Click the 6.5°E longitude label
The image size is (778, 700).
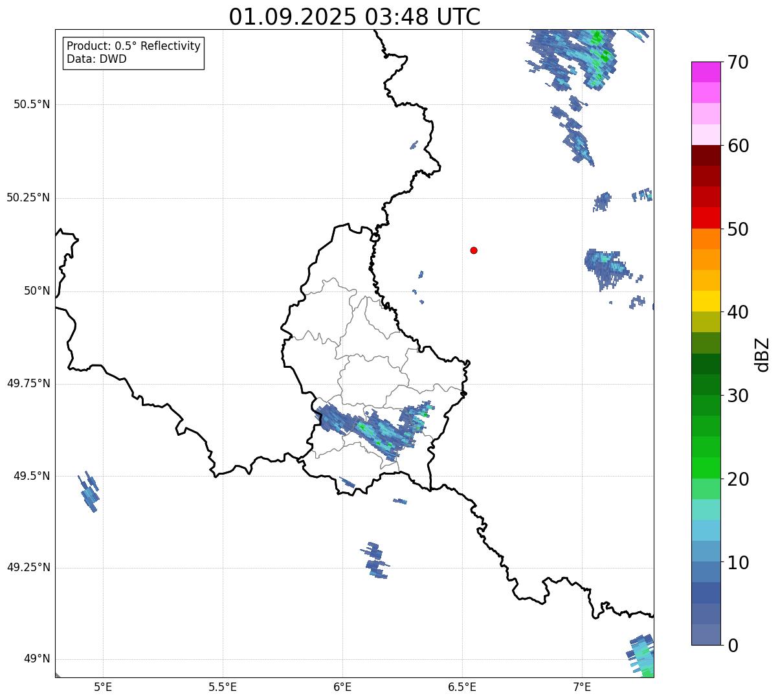pos(462,686)
